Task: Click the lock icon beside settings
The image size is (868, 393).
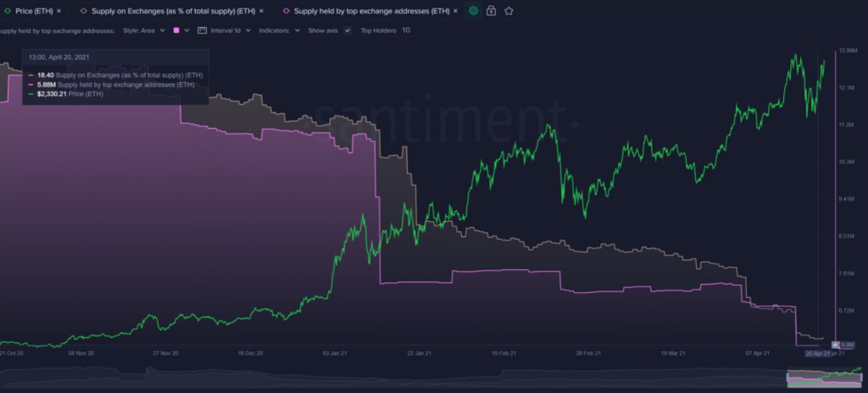Action: coord(491,10)
